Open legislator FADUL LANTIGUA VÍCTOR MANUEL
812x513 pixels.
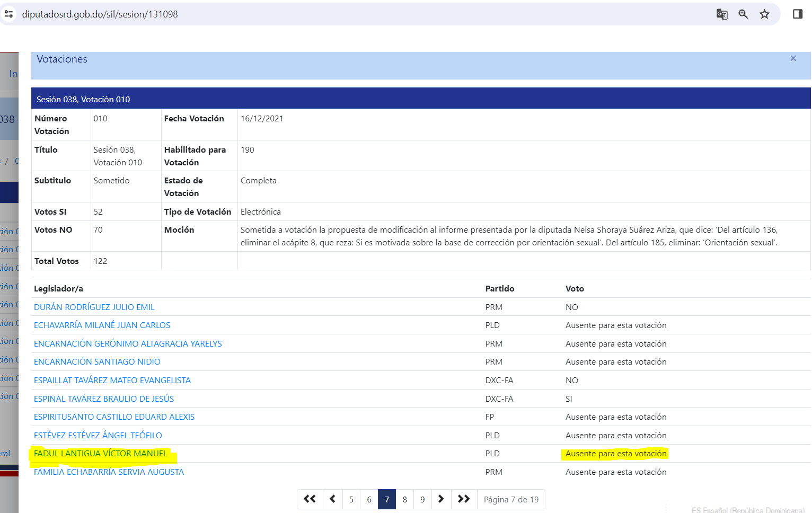(x=101, y=454)
